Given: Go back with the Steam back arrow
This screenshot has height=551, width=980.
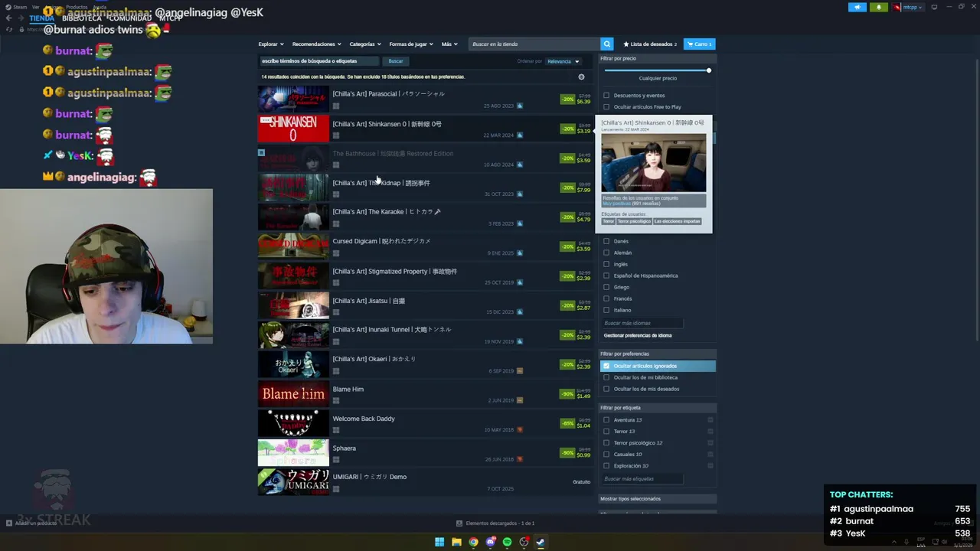Looking at the screenshot, I should (x=9, y=18).
